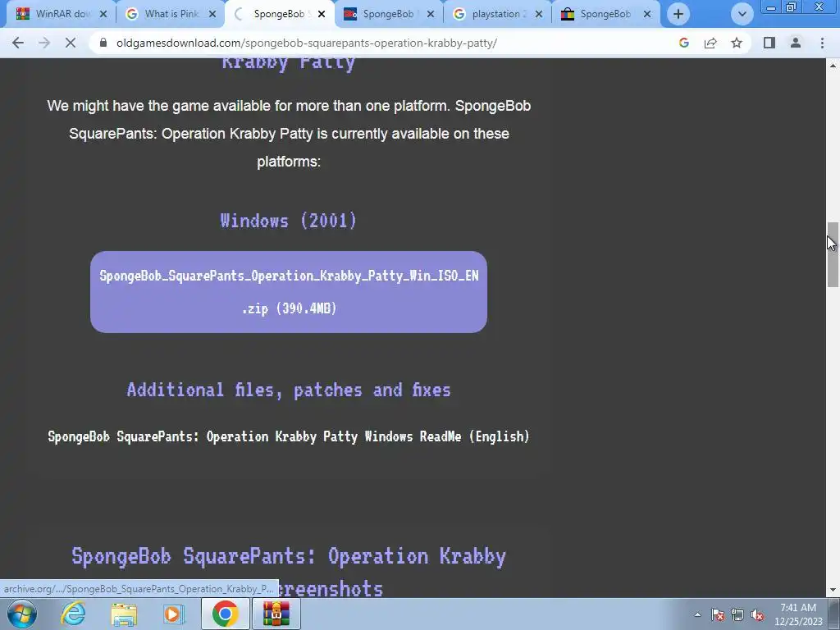Close the playstation tab
The width and height of the screenshot is (840, 630).
[539, 15]
